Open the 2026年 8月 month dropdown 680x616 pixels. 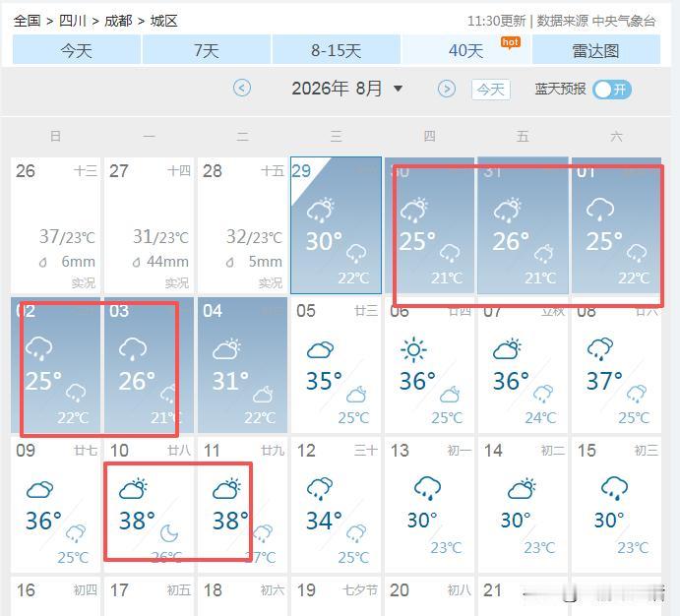[347, 89]
